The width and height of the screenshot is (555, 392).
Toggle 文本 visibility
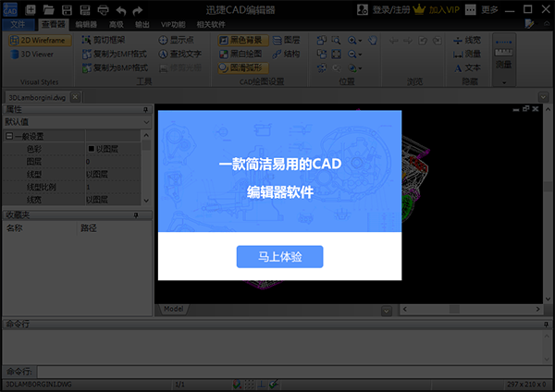point(467,67)
